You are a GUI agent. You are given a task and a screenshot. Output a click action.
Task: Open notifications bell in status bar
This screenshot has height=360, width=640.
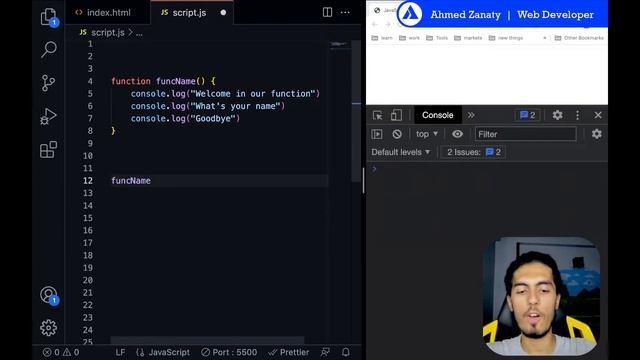click(346, 352)
